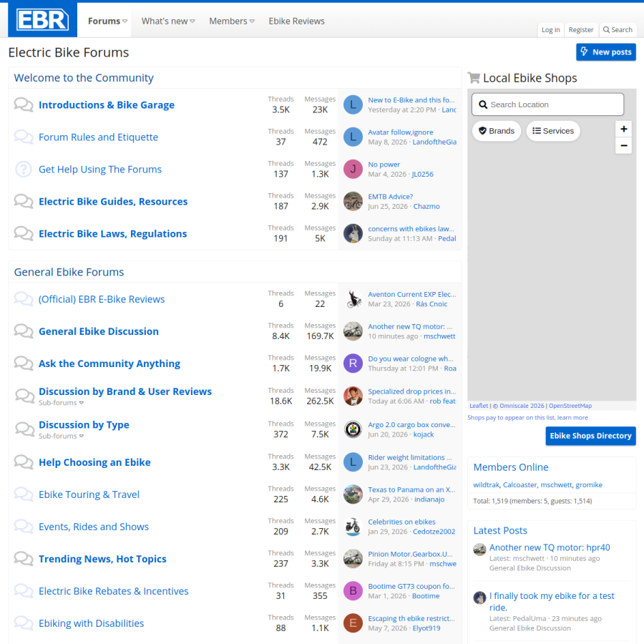Image resolution: width=644 pixels, height=644 pixels.
Task: Click Register
Action: coord(581,29)
